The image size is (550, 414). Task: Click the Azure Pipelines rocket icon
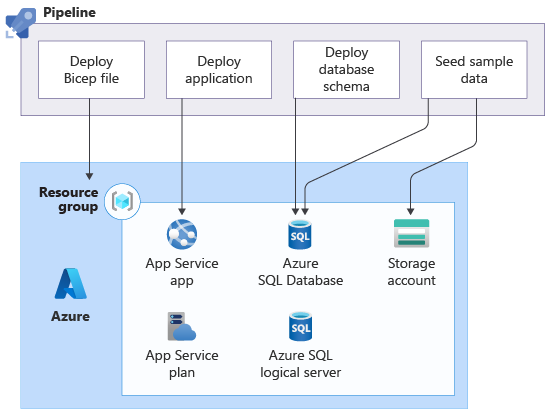coord(21,23)
